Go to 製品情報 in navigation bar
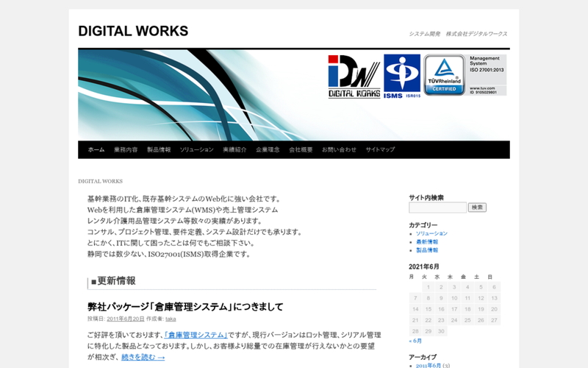 click(158, 149)
